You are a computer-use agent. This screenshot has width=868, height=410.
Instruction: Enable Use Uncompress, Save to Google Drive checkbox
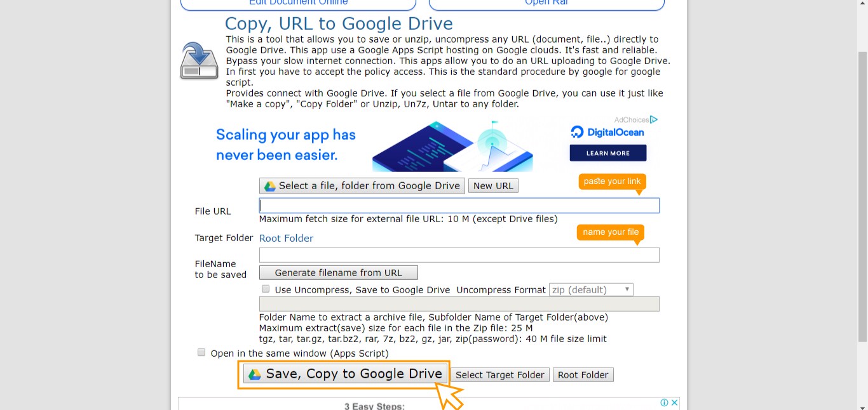point(266,289)
